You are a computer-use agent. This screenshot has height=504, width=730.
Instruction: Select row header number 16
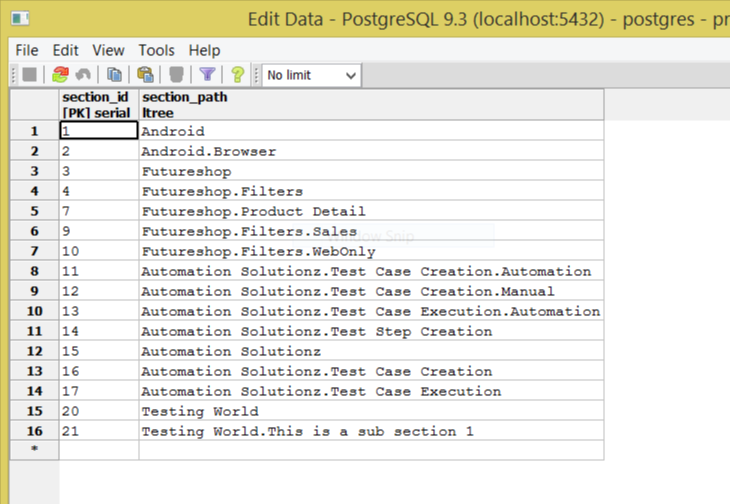point(34,431)
